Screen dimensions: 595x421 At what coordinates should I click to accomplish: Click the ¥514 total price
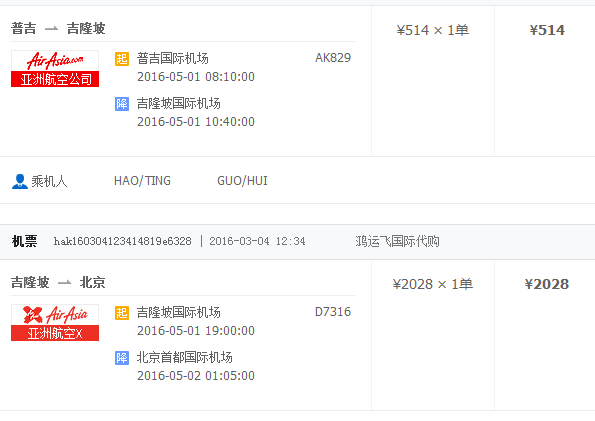click(547, 30)
